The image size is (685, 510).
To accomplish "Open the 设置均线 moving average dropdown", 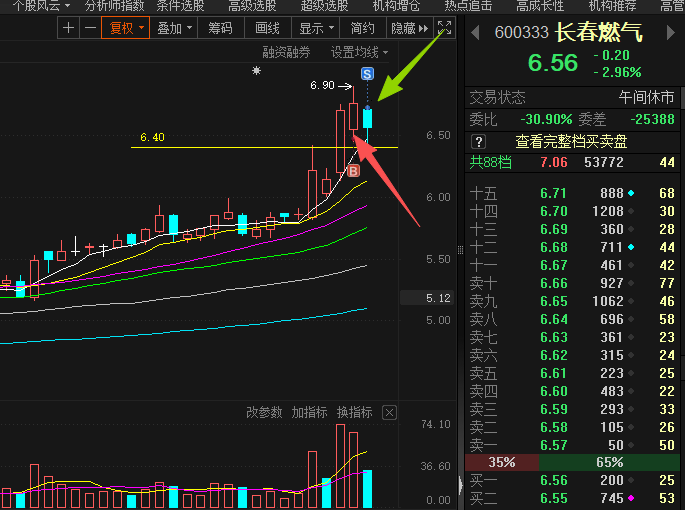I will 359,52.
